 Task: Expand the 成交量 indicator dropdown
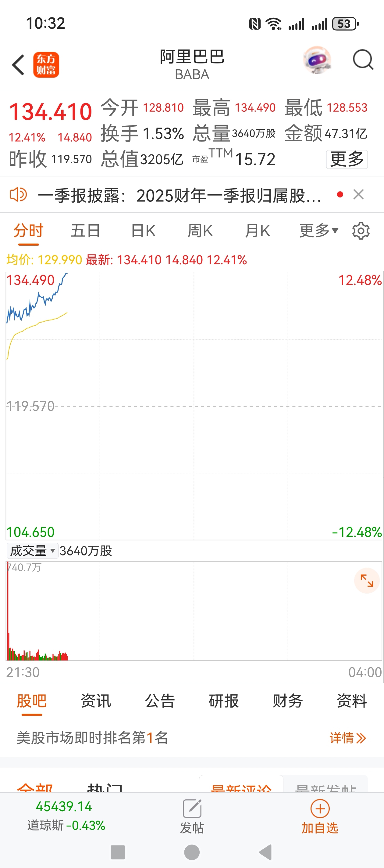[x=32, y=551]
